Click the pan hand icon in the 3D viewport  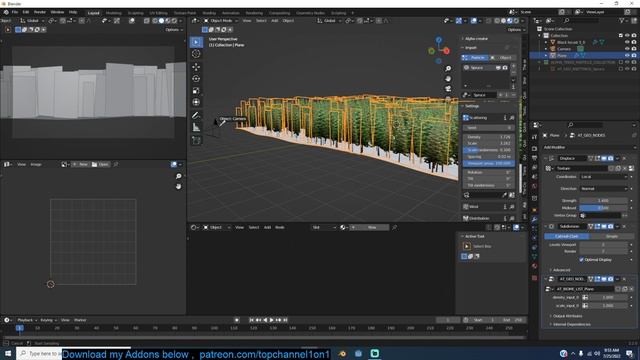tap(448, 78)
